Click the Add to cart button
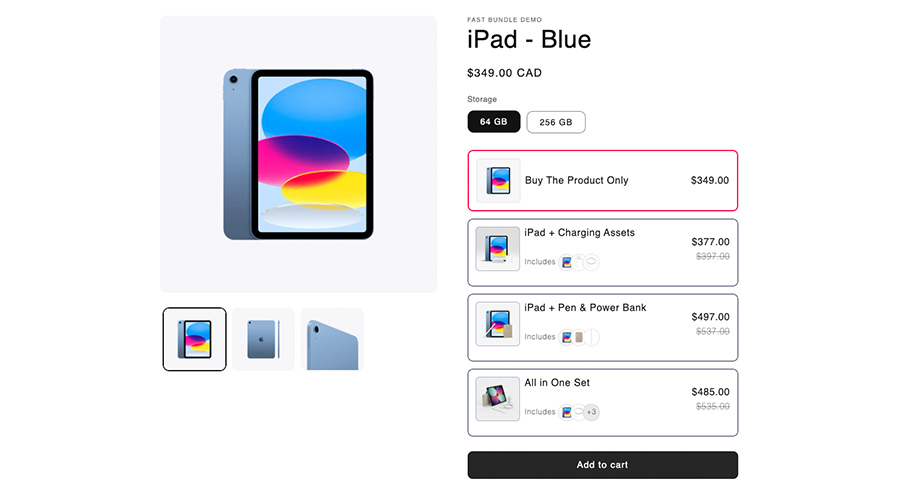Screen dimensions: 900x500 click(602, 465)
